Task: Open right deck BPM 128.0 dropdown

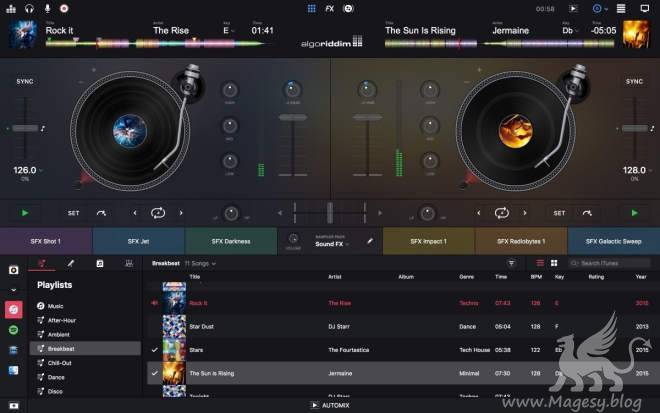Action: [x=637, y=170]
